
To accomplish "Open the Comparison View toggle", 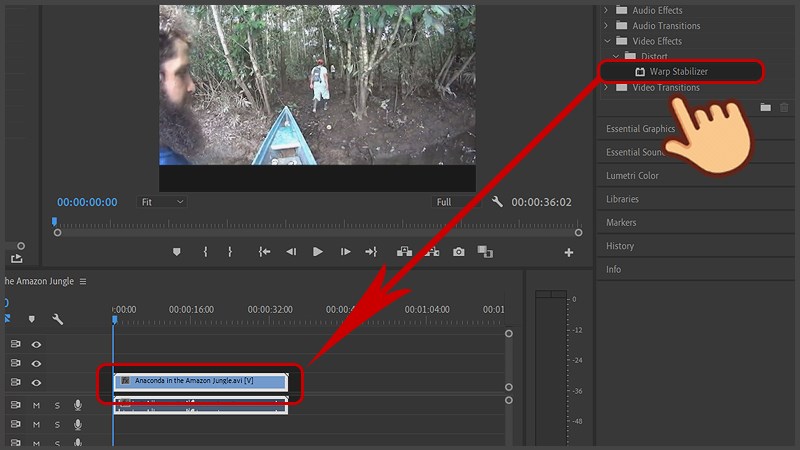I will [485, 252].
